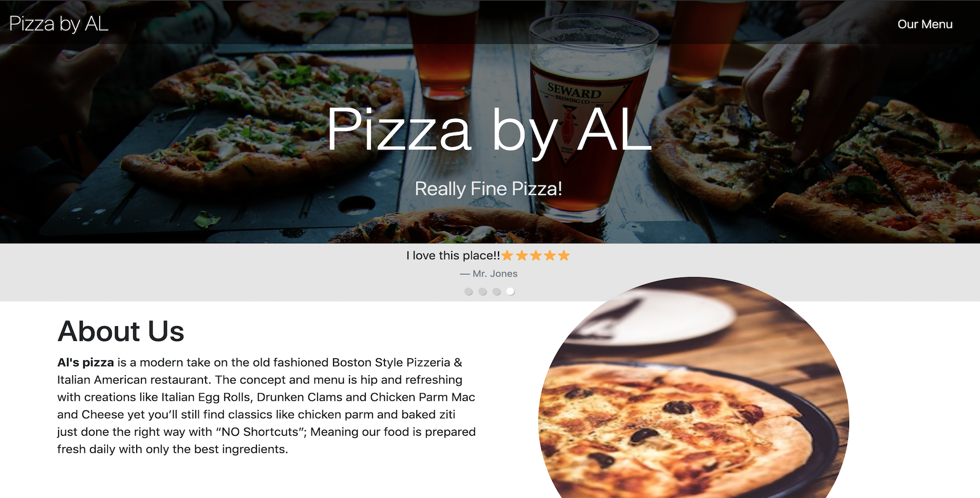Click the Pizza by AL navbar brand

[59, 24]
